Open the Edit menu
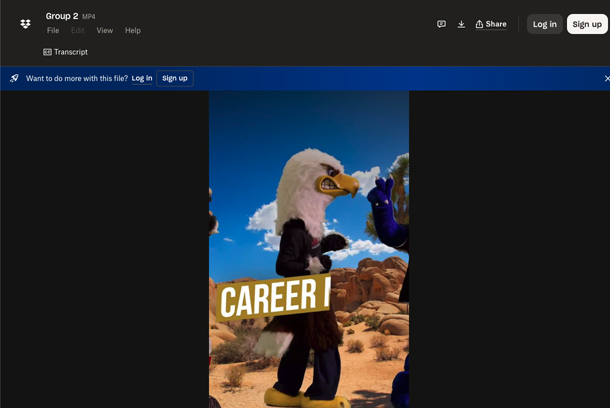 [77, 30]
